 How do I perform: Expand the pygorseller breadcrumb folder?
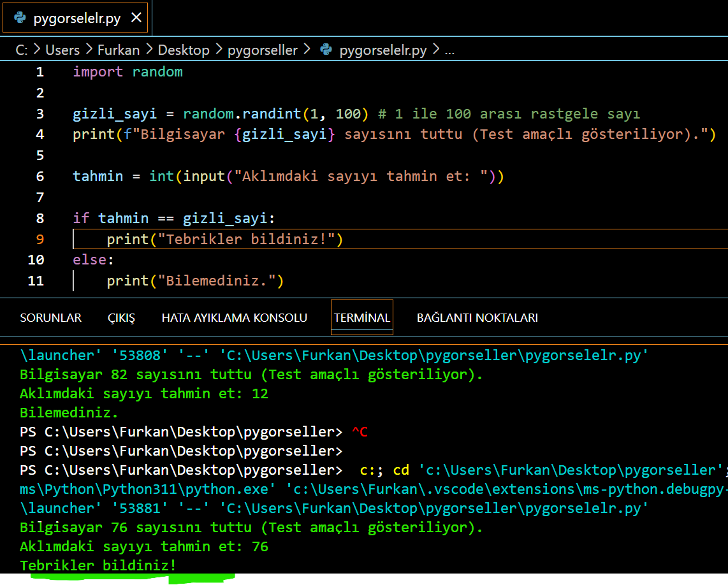point(263,50)
